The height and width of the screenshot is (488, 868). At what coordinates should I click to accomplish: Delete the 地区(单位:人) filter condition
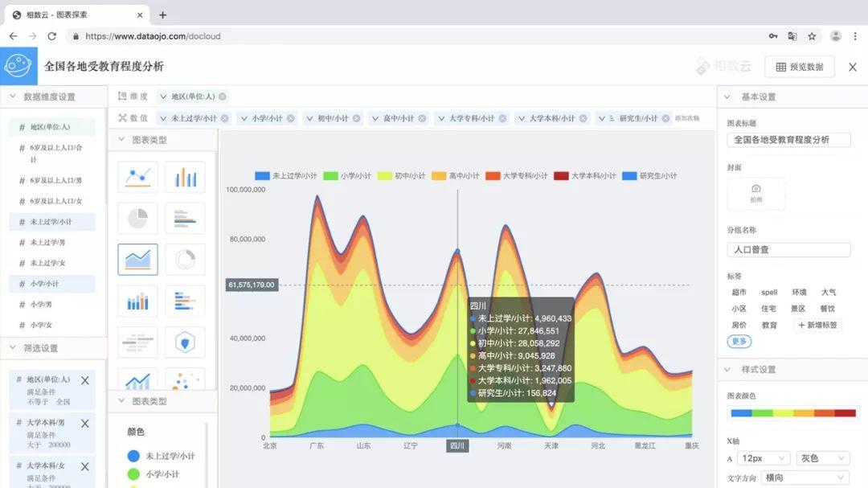point(84,380)
